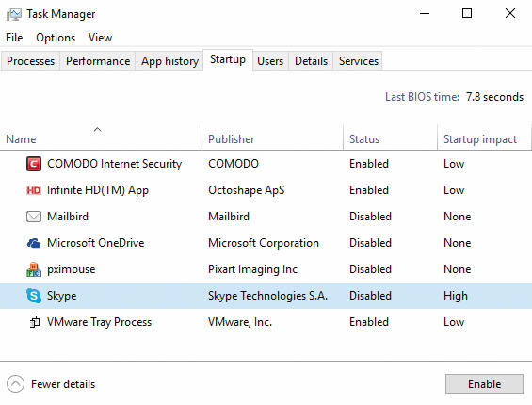This screenshot has height=405, width=532.
Task: Click the Infinite HD(TM) App icon
Action: pos(34,190)
